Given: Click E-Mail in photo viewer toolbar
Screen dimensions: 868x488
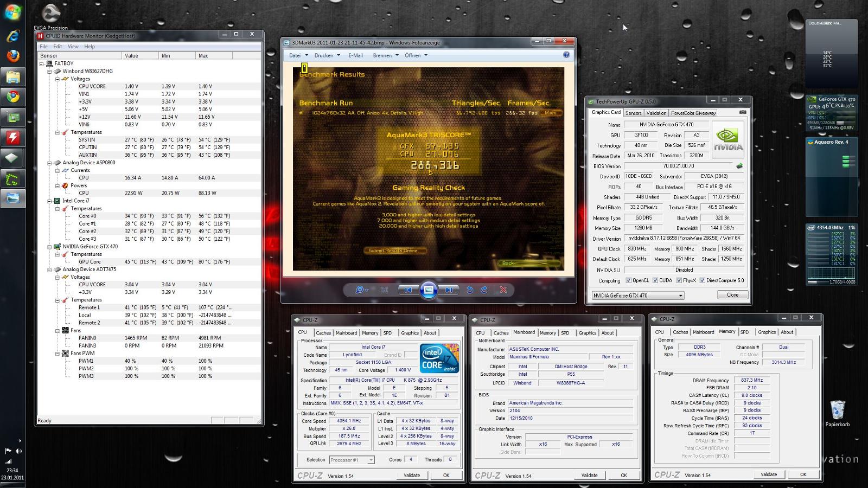Looking at the screenshot, I should click(x=355, y=55).
